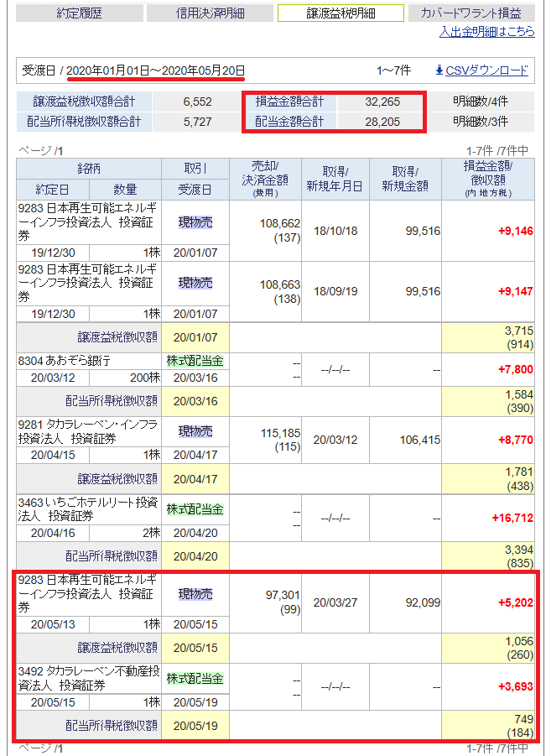The height and width of the screenshot is (756, 546).
Task: Switch to 信用決済明細 tab
Action: coord(211,13)
